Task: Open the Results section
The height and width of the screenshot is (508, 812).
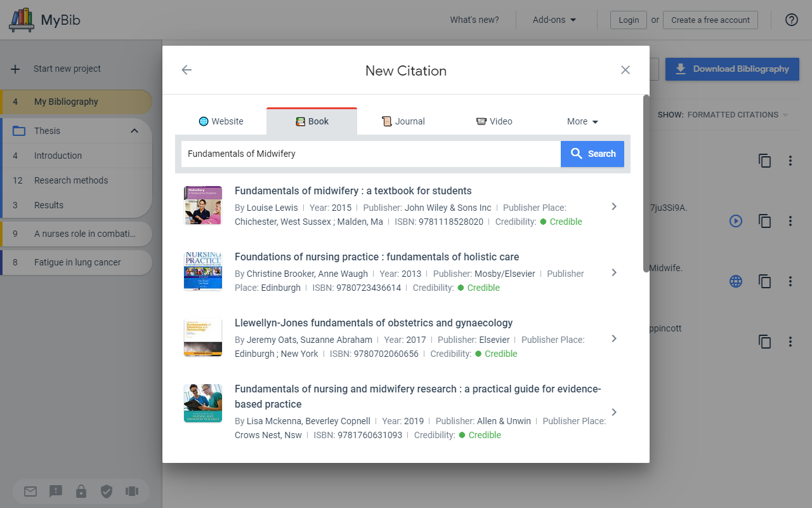Action: pyautogui.click(x=76, y=205)
